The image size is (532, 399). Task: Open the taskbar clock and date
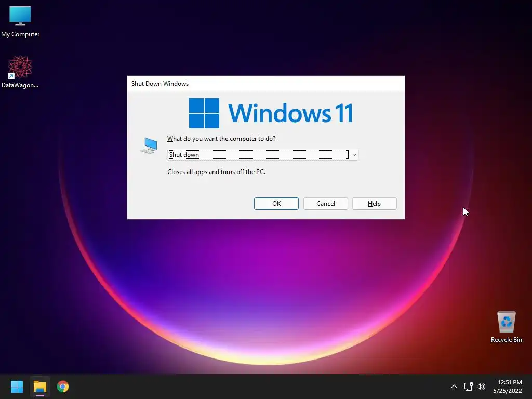point(507,387)
